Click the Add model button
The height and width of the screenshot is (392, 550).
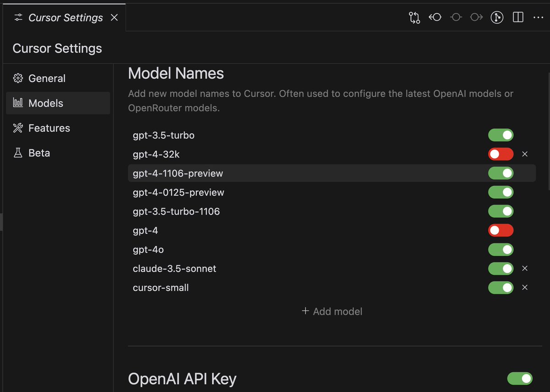(x=332, y=311)
